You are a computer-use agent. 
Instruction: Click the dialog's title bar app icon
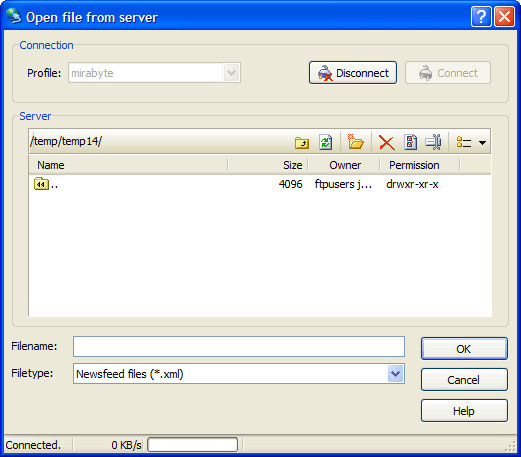pos(14,16)
